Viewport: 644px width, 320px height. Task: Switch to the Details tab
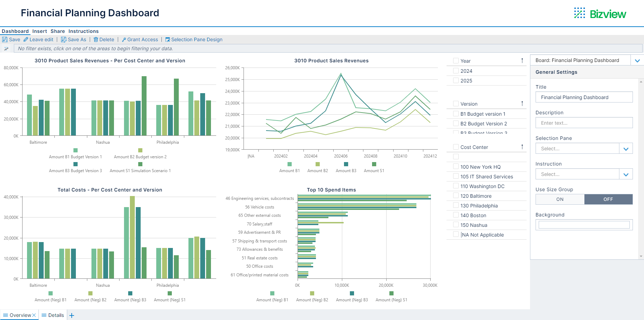pos(53,315)
